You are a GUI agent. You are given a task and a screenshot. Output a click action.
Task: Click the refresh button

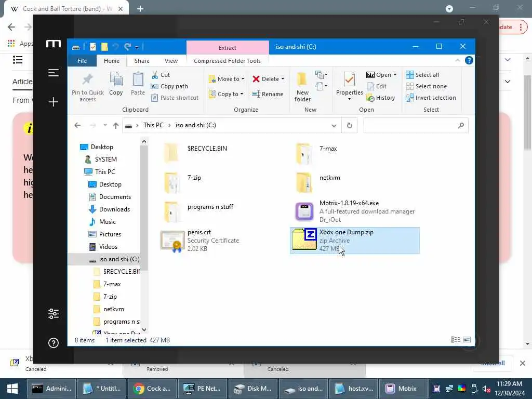tap(350, 126)
